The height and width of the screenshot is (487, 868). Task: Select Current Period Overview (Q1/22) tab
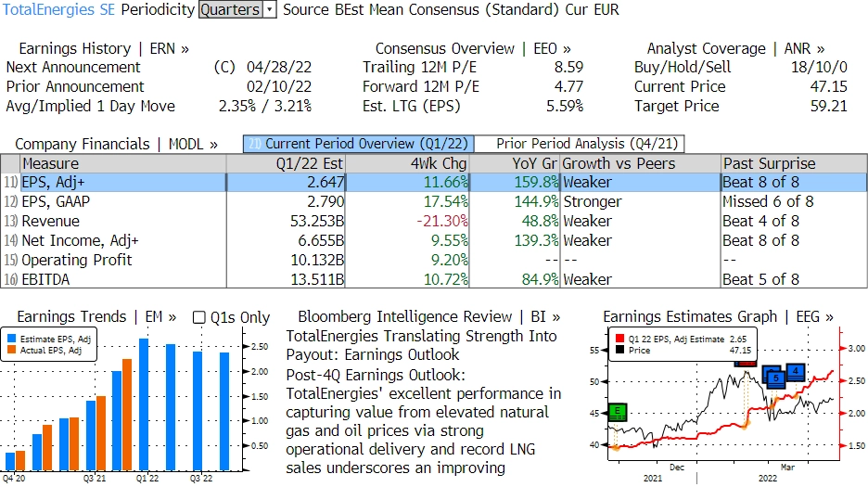pyautogui.click(x=359, y=144)
